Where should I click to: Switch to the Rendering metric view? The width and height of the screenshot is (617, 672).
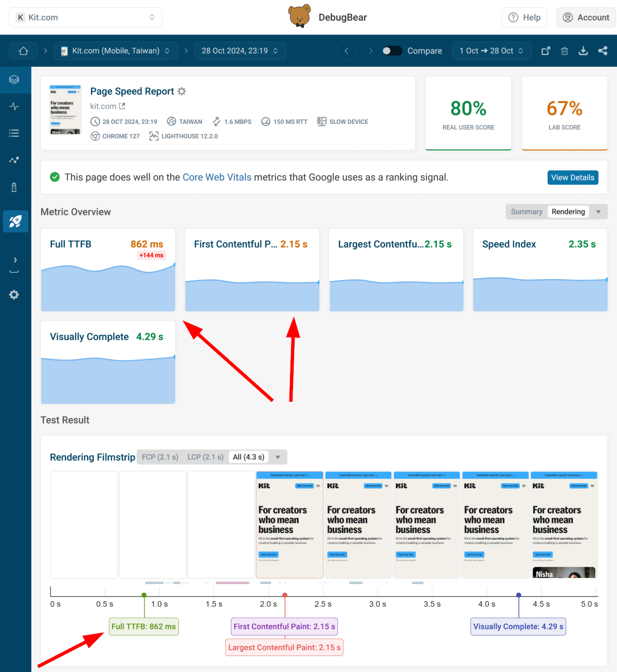tap(568, 212)
